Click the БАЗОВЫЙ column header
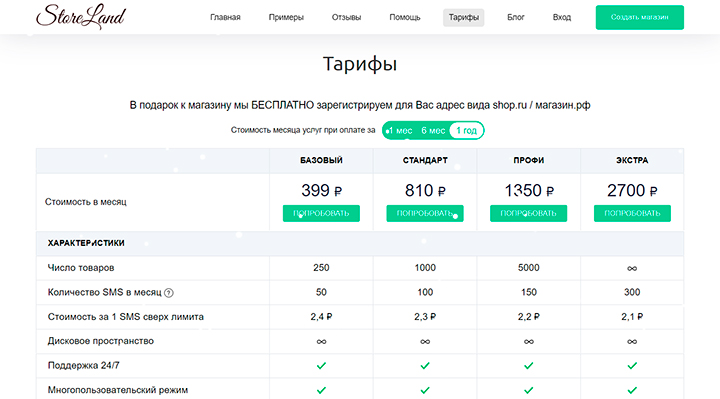Viewport: 720px width, 399px height. (x=321, y=160)
